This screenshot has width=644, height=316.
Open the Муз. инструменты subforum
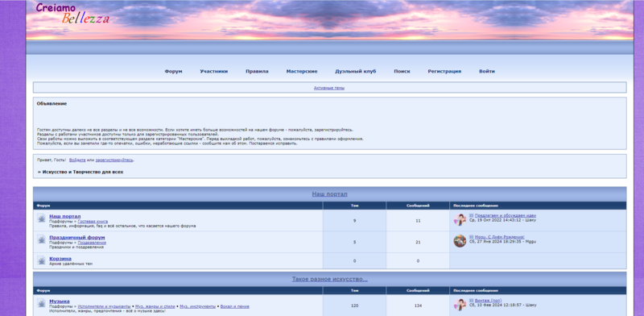point(197,306)
